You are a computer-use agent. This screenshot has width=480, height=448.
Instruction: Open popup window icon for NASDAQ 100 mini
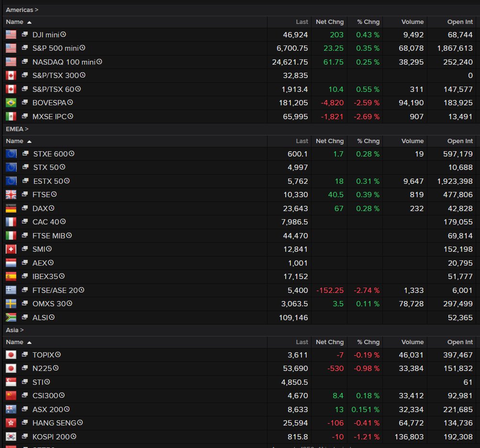point(25,62)
